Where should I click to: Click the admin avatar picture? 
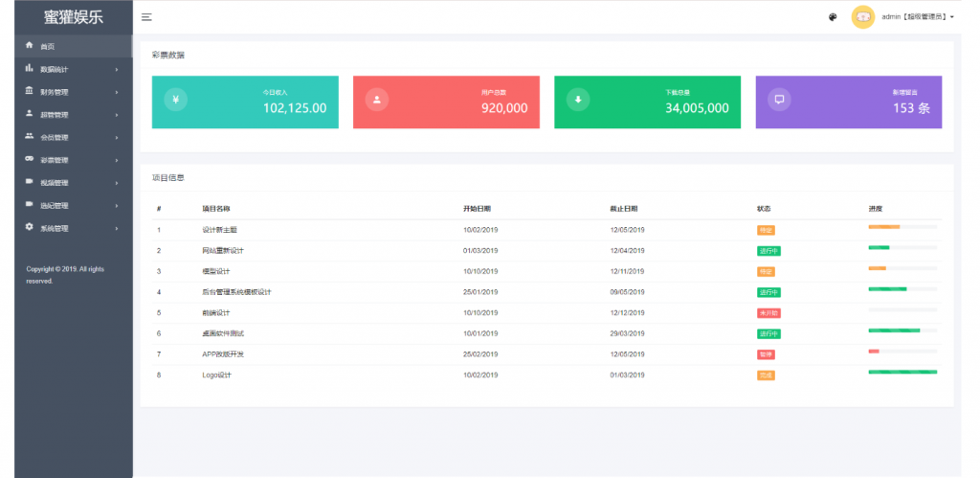click(x=862, y=17)
